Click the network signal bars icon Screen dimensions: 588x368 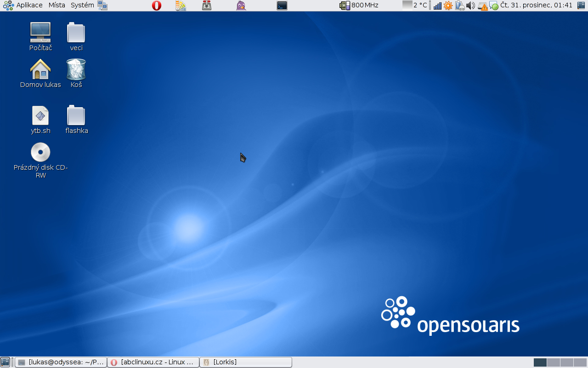point(437,6)
